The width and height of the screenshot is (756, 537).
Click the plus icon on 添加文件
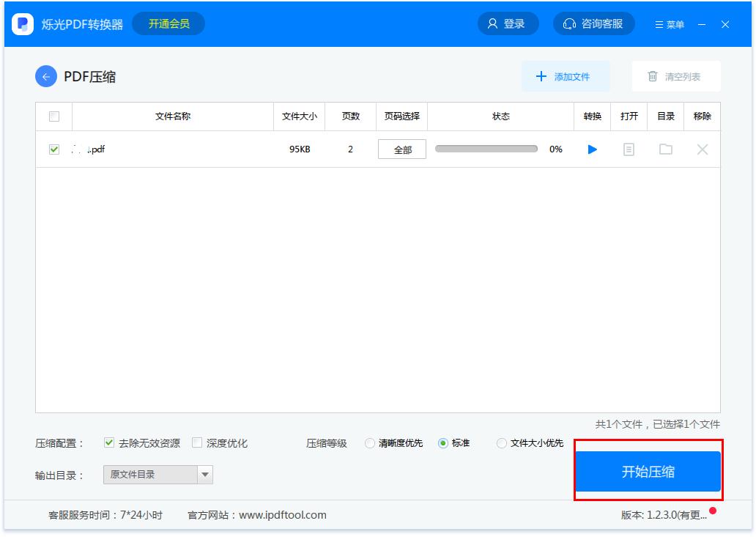pos(539,76)
